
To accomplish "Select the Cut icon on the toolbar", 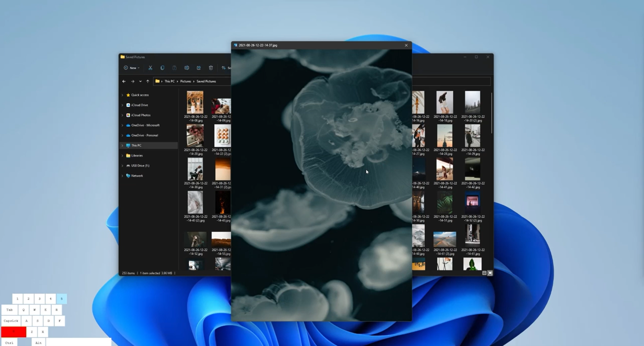I will (150, 68).
